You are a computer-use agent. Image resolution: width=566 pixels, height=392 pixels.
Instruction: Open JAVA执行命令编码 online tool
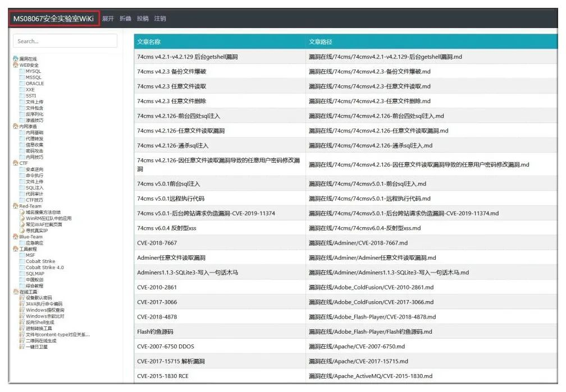coord(44,304)
